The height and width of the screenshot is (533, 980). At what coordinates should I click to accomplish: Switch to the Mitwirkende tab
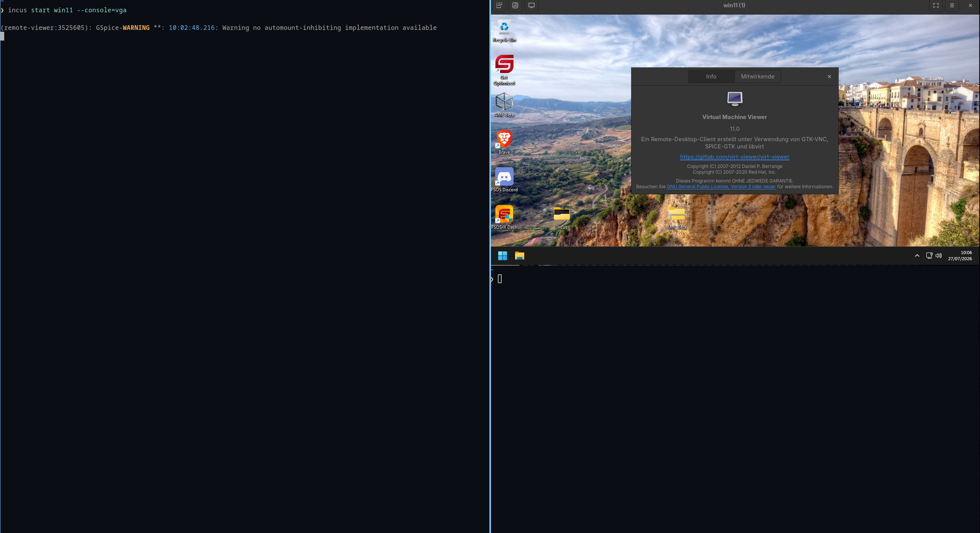click(757, 77)
